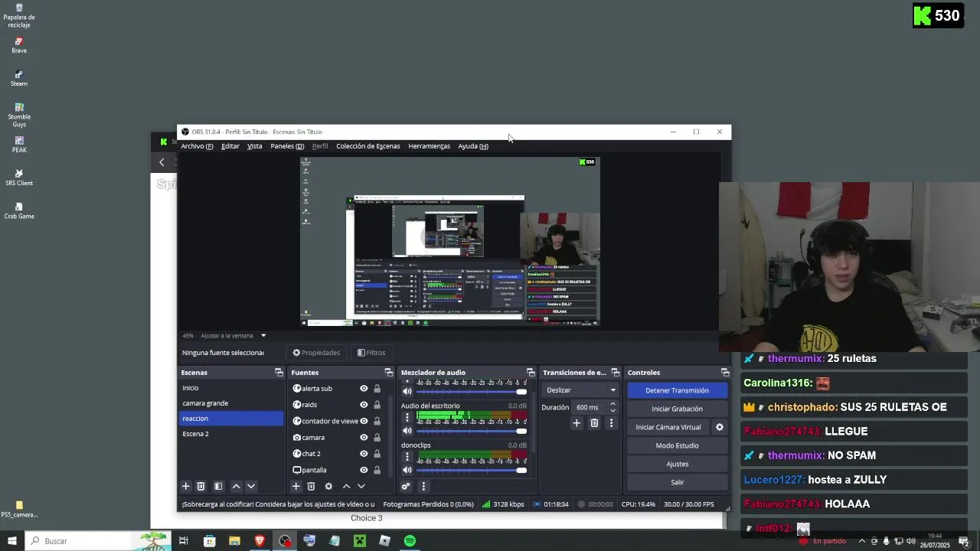Open donoclips three-dot options

407,457
